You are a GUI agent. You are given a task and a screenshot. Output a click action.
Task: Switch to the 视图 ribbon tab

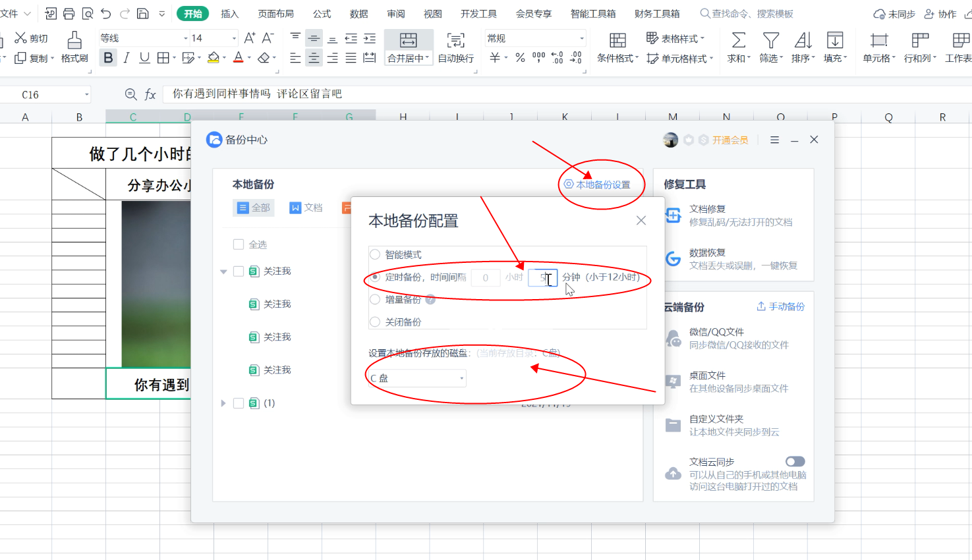pyautogui.click(x=433, y=13)
